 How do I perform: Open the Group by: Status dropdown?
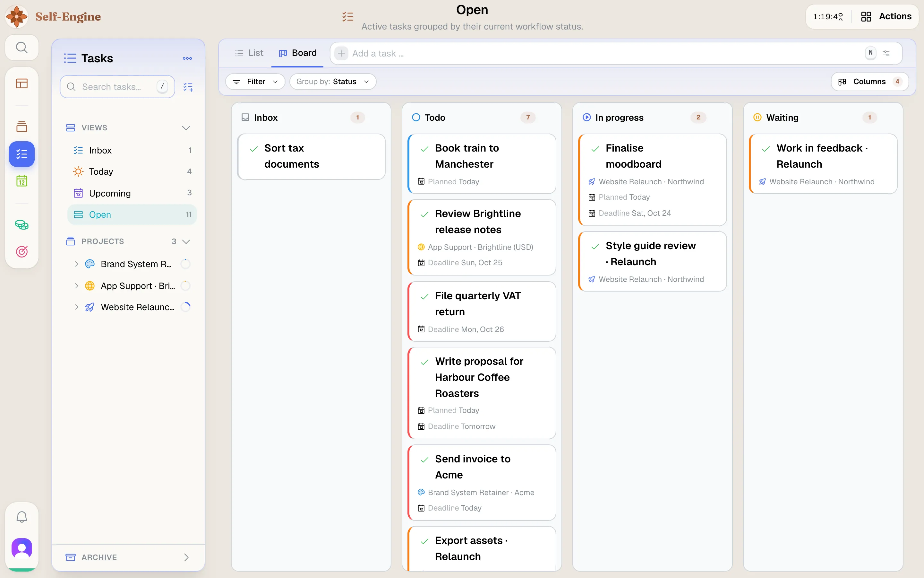coord(333,82)
